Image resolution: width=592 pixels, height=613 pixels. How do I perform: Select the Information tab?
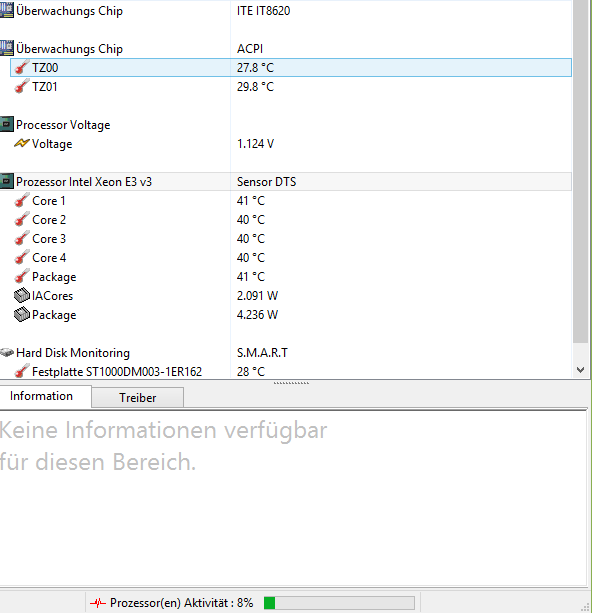coord(41,396)
